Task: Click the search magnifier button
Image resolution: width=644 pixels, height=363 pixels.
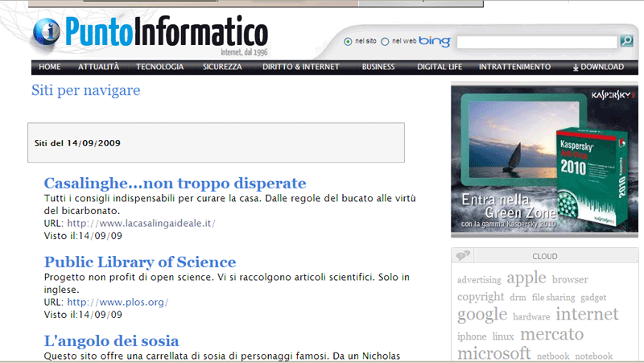Action: (626, 41)
